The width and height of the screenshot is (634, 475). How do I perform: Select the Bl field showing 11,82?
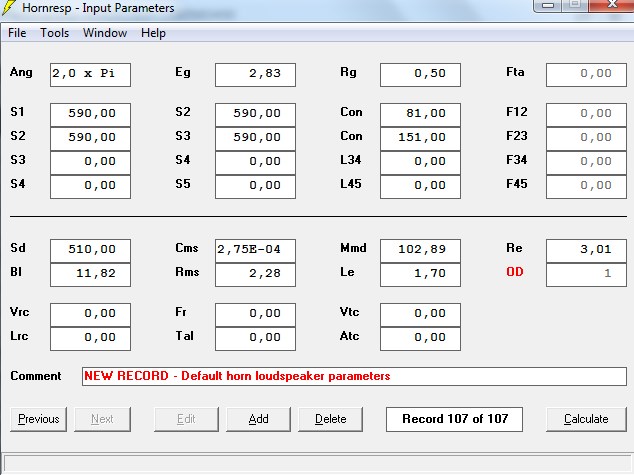coord(90,274)
